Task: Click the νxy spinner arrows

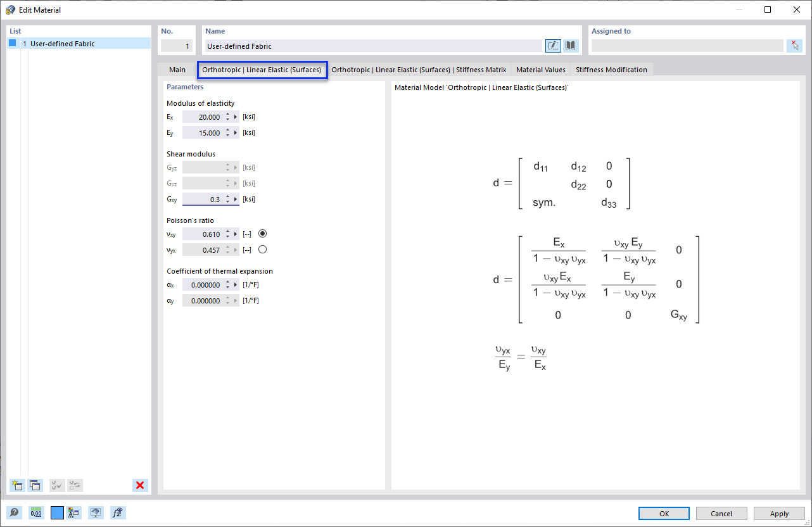Action: [x=227, y=234]
